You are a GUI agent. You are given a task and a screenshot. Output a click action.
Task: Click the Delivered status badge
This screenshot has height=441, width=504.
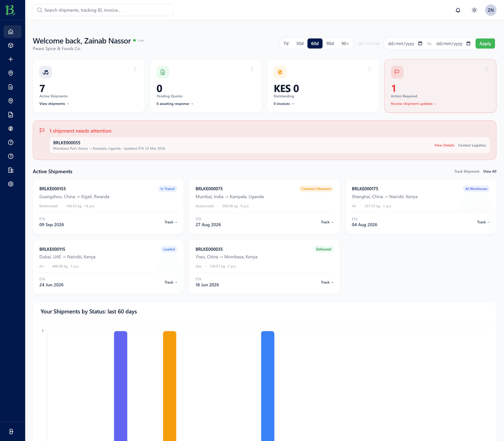324,249
